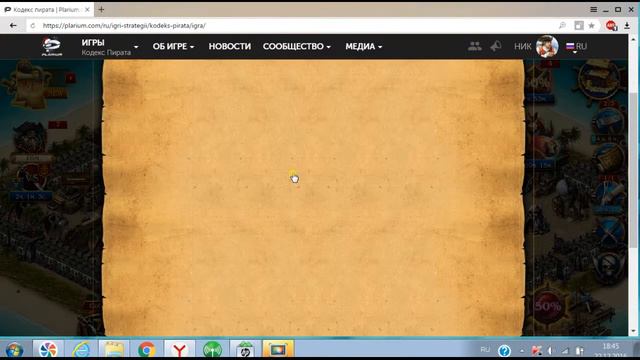This screenshot has width=640, height=360.
Task: Expand the ИГРЫ Кодекс Пирата games dropdown arrow
Action: (x=136, y=47)
